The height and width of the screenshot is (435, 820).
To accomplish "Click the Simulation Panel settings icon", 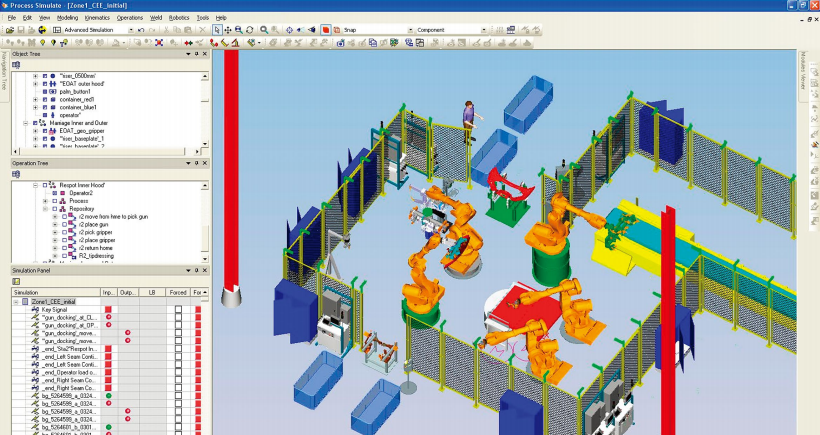I will coord(16,281).
